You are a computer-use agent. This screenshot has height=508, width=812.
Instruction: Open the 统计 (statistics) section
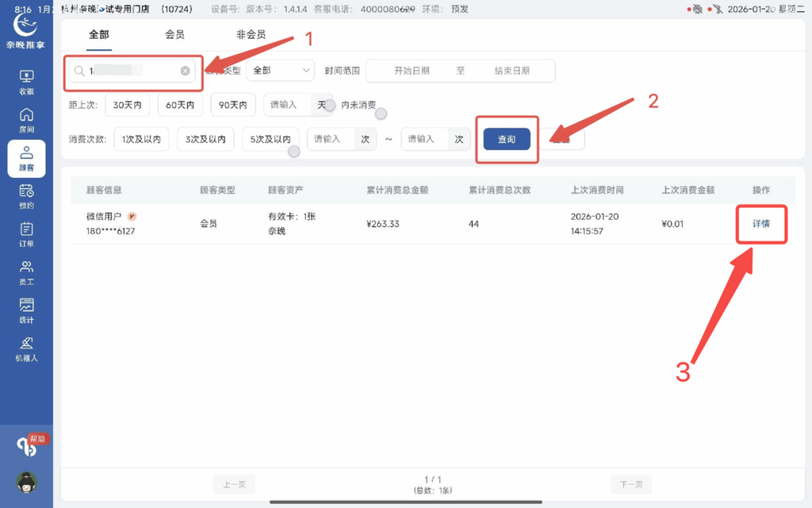[x=26, y=310]
